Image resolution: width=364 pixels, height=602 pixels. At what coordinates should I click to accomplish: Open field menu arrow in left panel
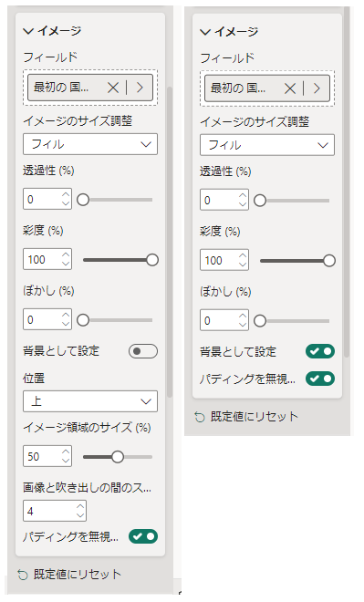pyautogui.click(x=140, y=88)
